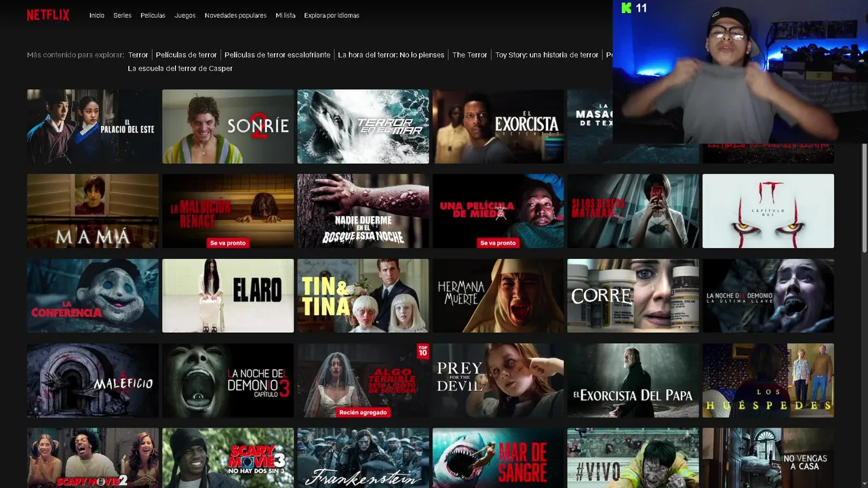The height and width of the screenshot is (488, 868).
Task: Open the Tin & Tina thumbnail
Action: pyautogui.click(x=363, y=296)
